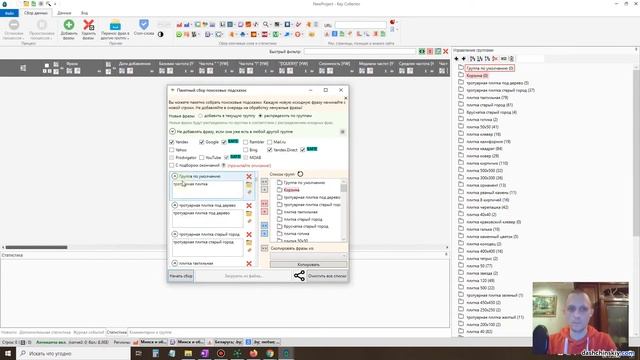
Task: Click the Загрузить из файла button
Action: click(x=244, y=276)
